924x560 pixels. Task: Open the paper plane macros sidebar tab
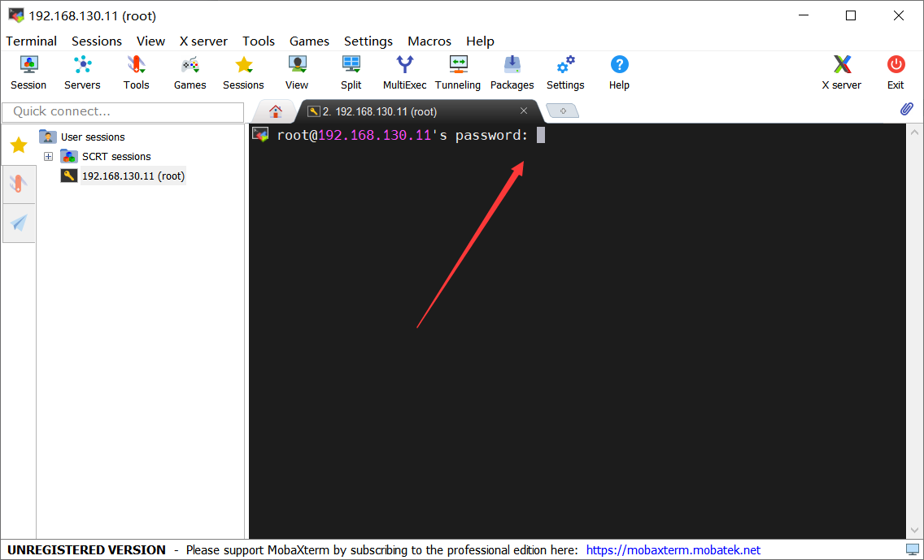point(19,223)
